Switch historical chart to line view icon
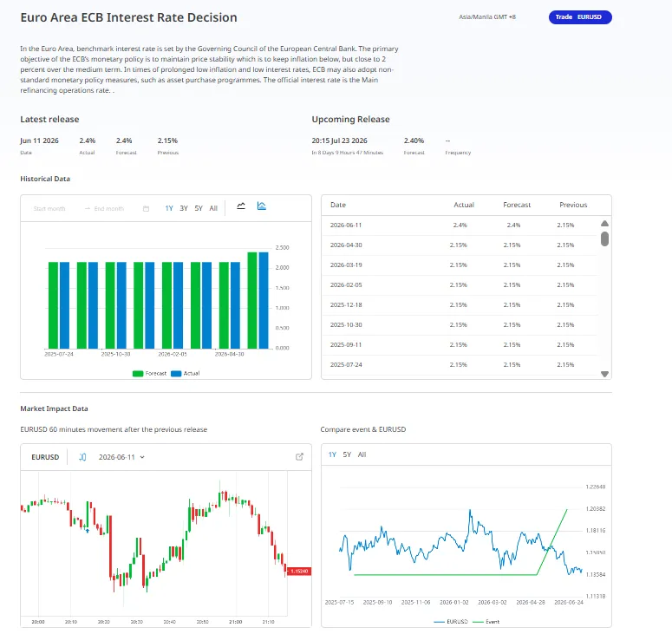 point(241,206)
